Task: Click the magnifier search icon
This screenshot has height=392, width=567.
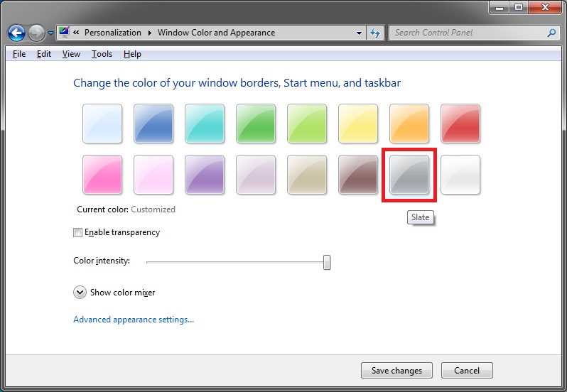Action: pos(551,33)
